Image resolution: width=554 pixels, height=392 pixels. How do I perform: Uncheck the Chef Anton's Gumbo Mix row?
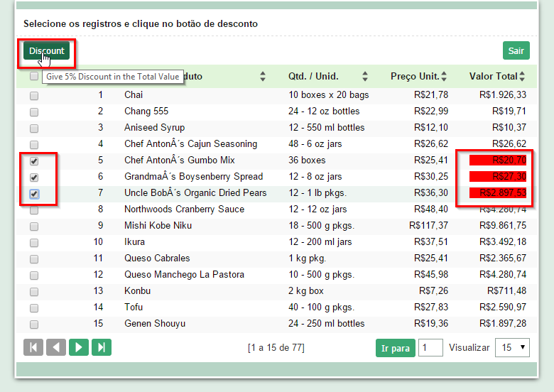tap(34, 161)
